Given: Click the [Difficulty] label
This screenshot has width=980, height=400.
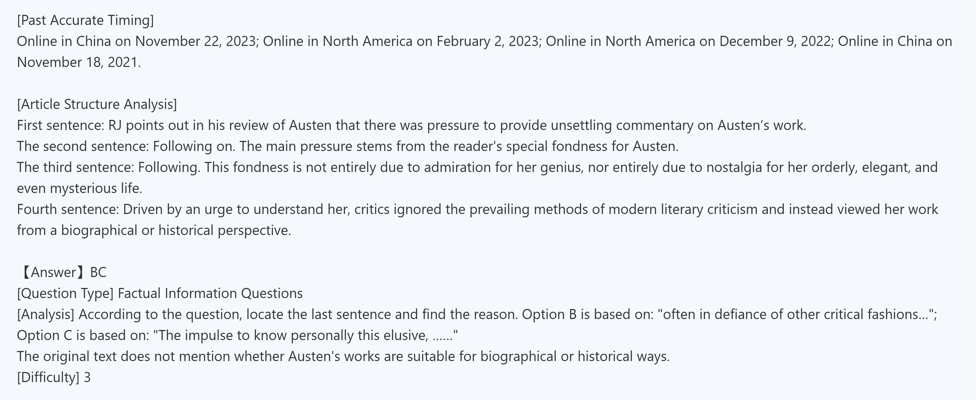Looking at the screenshot, I should coord(48,377).
